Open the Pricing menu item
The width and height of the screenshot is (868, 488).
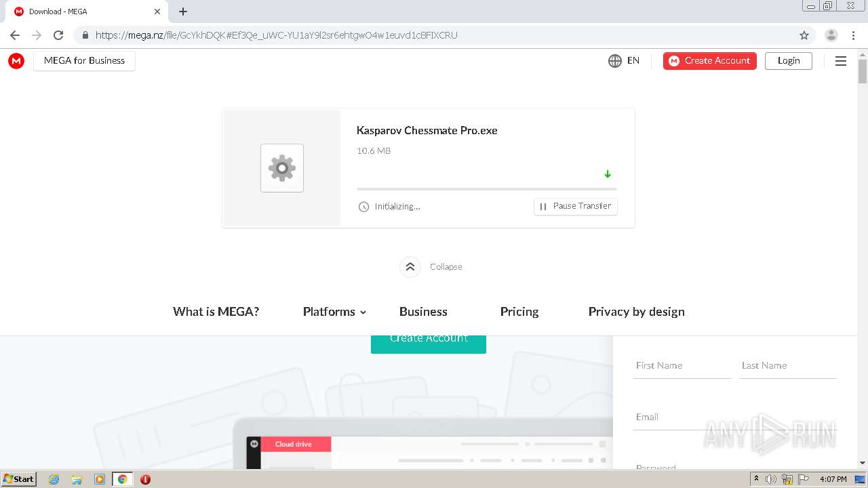pyautogui.click(x=519, y=312)
